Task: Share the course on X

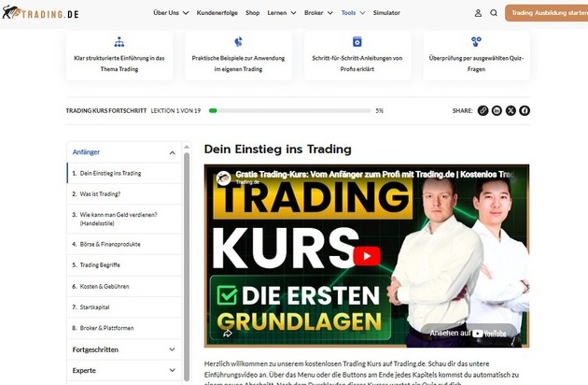Action: click(511, 110)
